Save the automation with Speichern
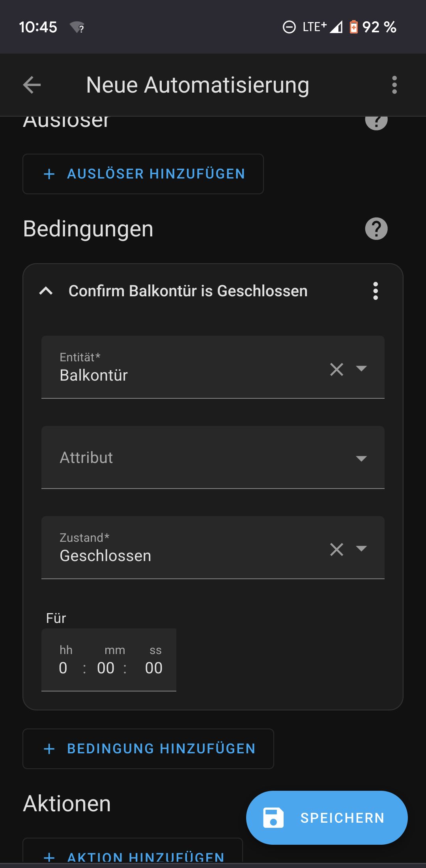The height and width of the screenshot is (868, 426). [327, 818]
